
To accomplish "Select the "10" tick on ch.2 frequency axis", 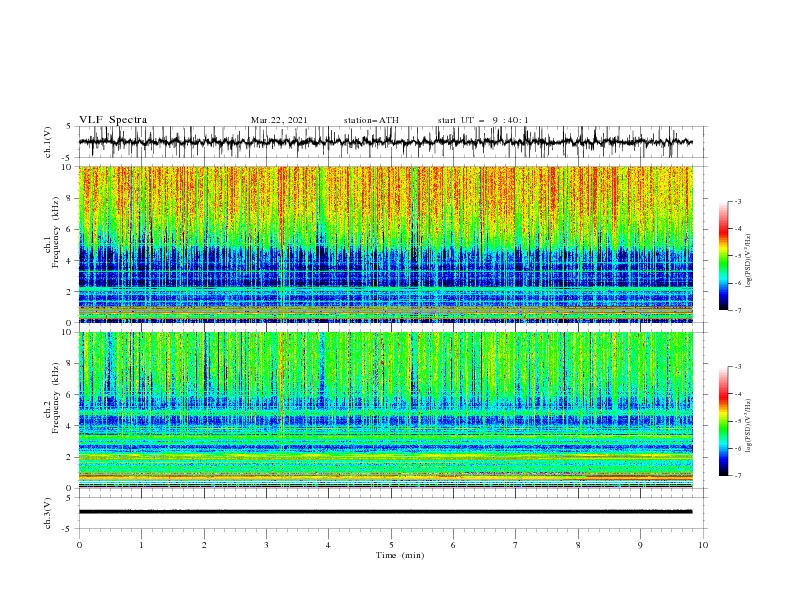I will click(x=69, y=332).
